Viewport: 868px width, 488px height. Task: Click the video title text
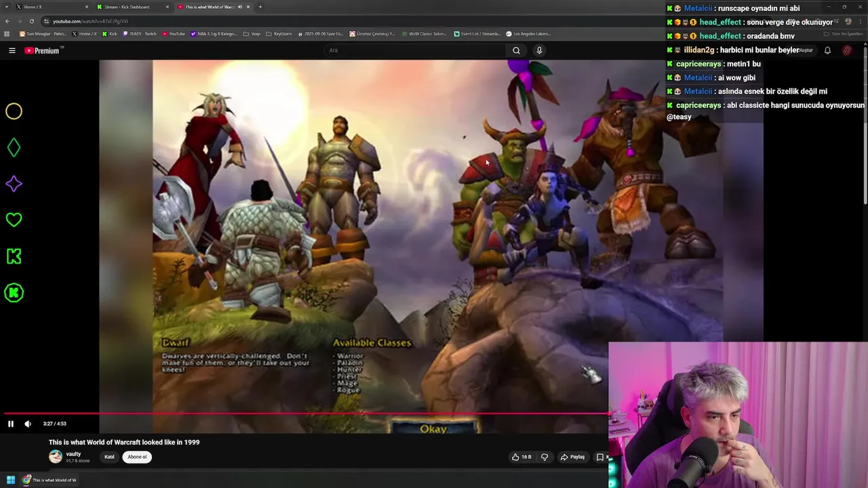[x=124, y=442]
